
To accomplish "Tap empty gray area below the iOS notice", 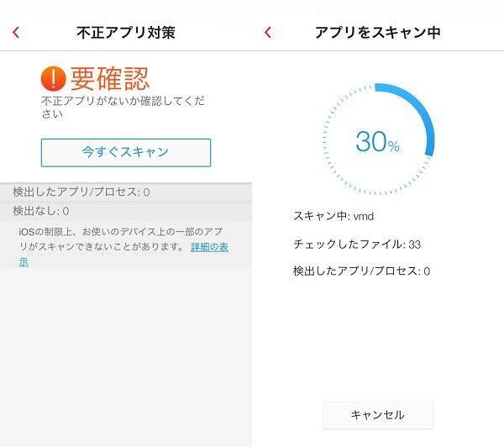I will pyautogui.click(x=125, y=353).
